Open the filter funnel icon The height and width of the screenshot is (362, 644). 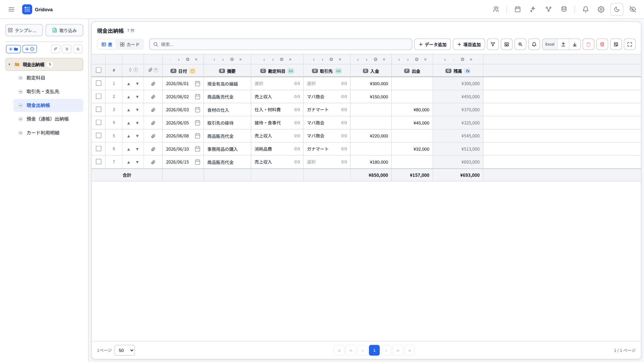coord(493,44)
